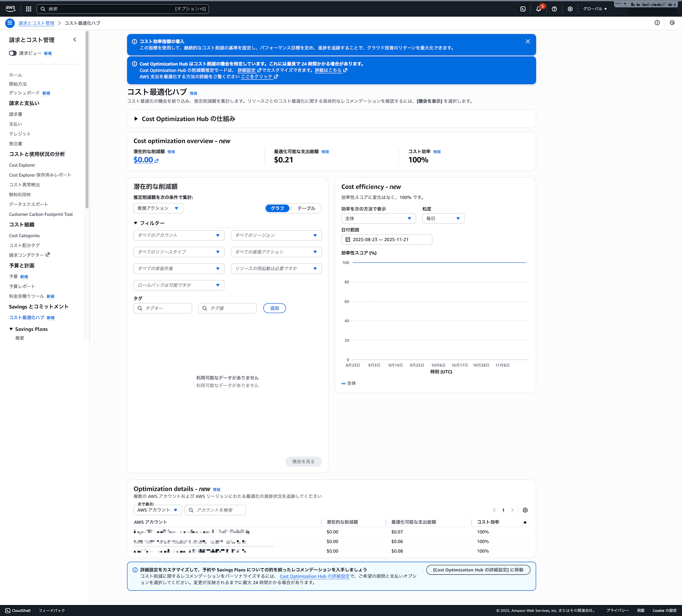
Task: Dismiss the コスト効率指標の導入 banner
Action: (528, 41)
